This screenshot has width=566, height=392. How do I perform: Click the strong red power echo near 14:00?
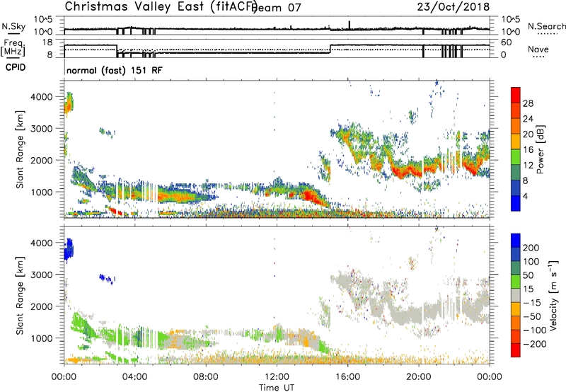coord(310,197)
